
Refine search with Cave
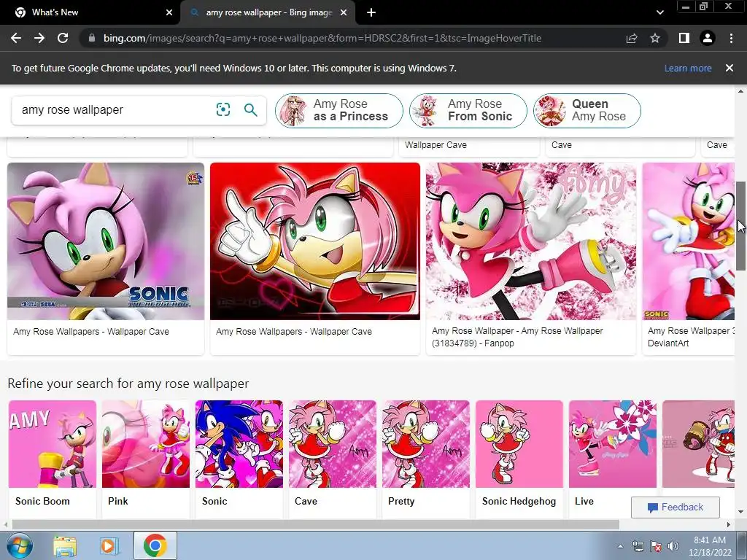click(x=333, y=459)
